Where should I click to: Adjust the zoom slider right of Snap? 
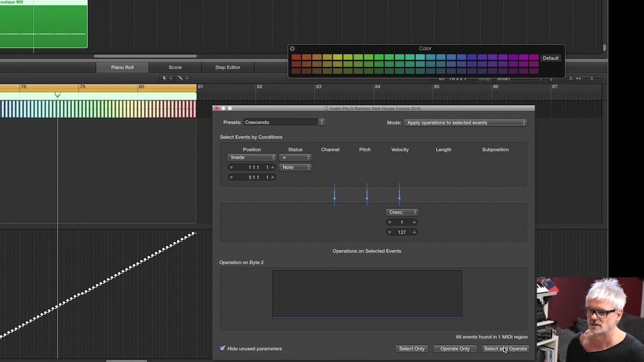[x=592, y=78]
